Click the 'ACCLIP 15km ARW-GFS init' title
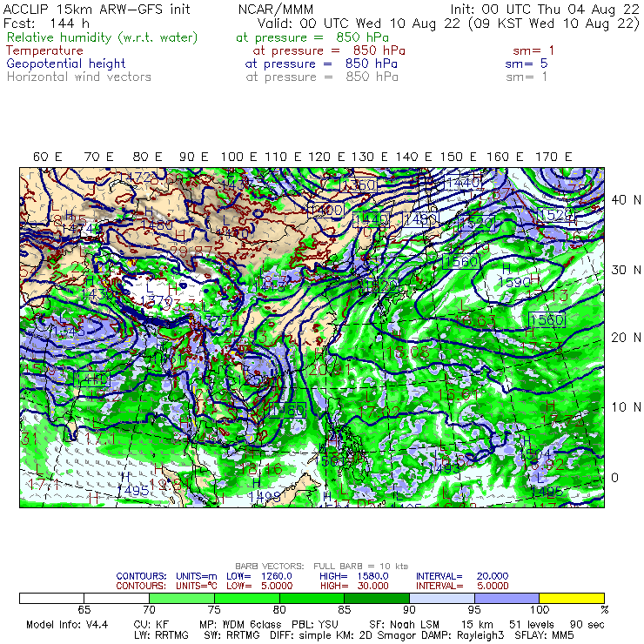Viewport: 644px width, 644px height. click(x=97, y=9)
